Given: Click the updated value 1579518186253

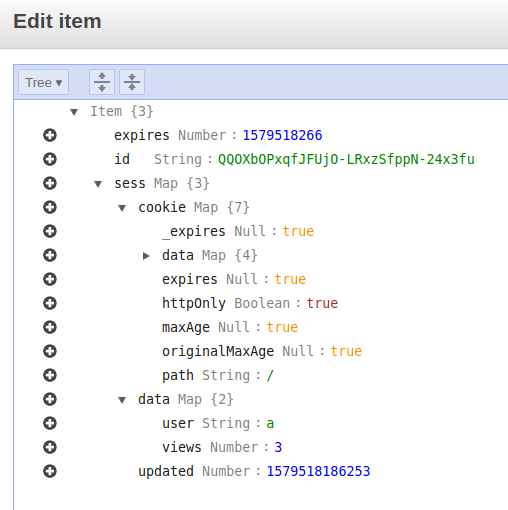Looking at the screenshot, I should point(318,471).
